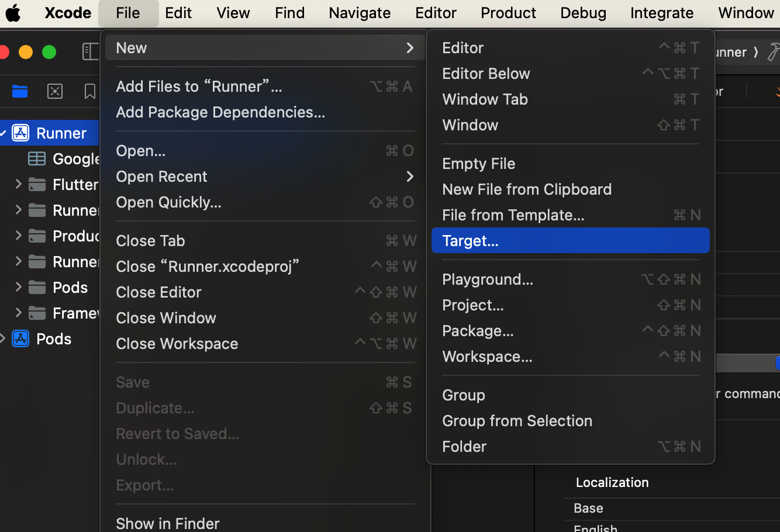Click the Google plist table icon
Screen dimensions: 780x532
point(37,158)
